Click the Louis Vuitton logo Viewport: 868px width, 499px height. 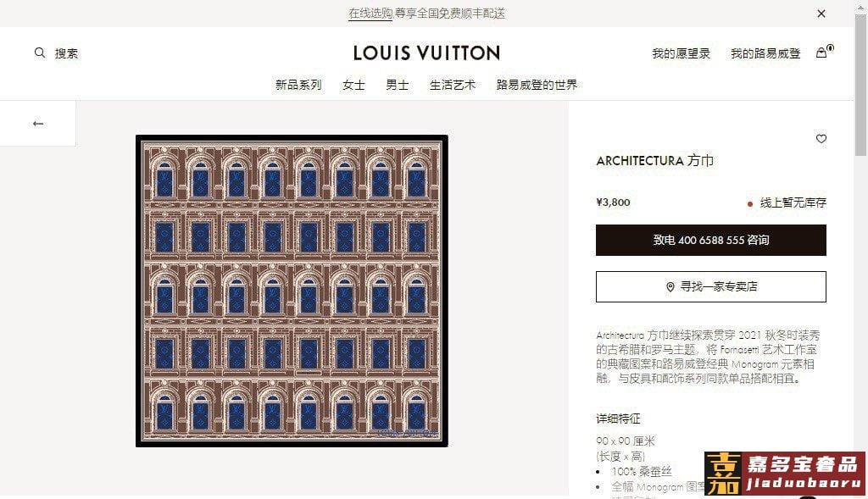coord(427,53)
